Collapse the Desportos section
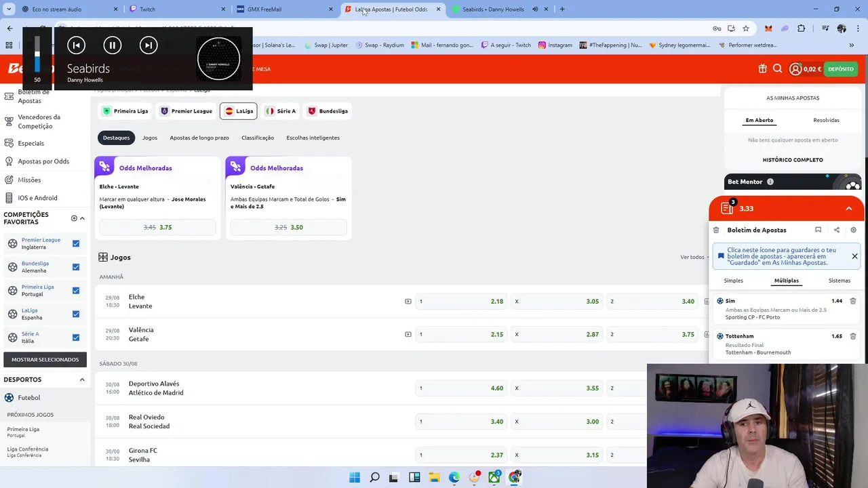The height and width of the screenshot is (488, 868). (x=82, y=380)
